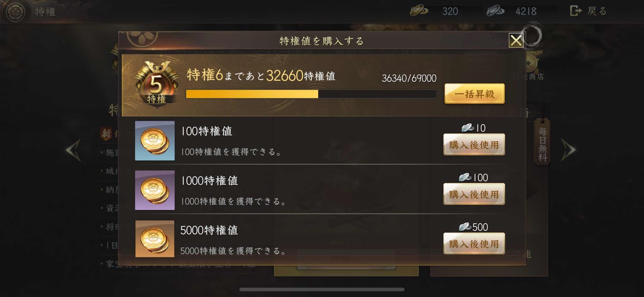
Task: Click the silver coin currency icon showing 4218
Action: [x=495, y=11]
